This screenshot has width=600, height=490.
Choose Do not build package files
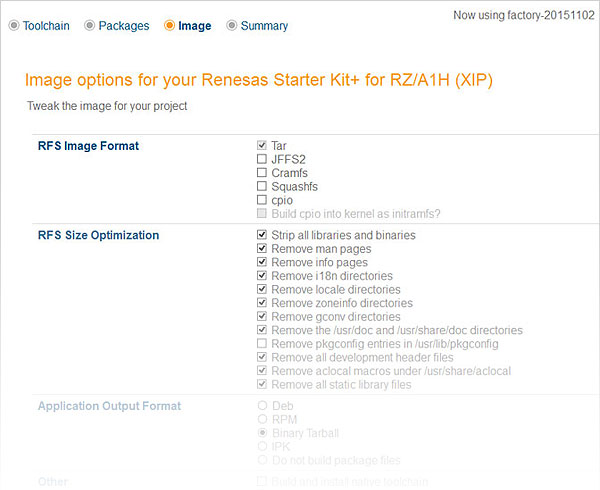262,460
